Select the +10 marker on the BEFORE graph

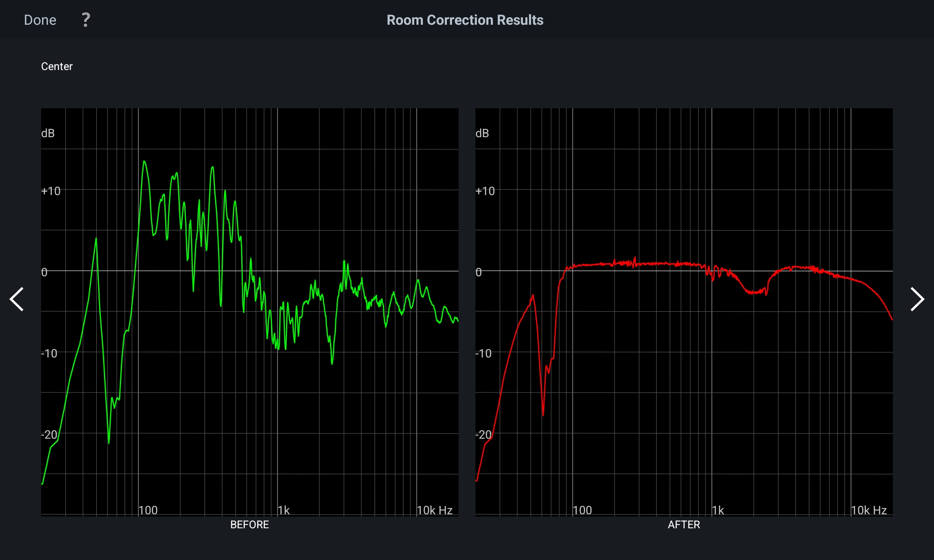click(x=51, y=191)
